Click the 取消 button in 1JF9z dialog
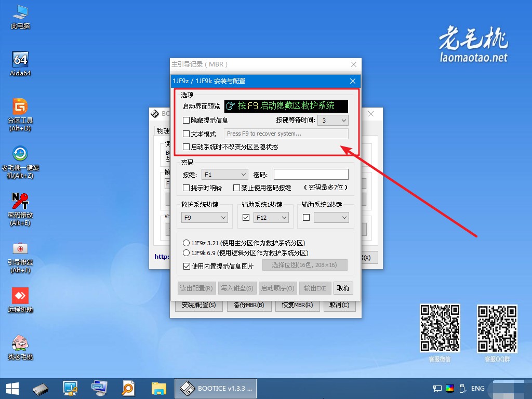This screenshot has height=399, width=532. point(343,288)
